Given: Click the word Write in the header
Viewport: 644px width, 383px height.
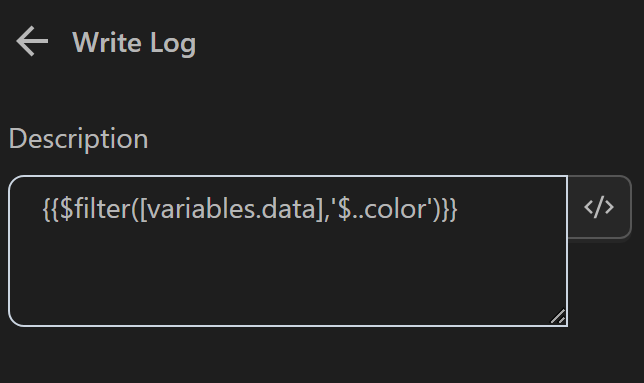Looking at the screenshot, I should click(x=107, y=42).
